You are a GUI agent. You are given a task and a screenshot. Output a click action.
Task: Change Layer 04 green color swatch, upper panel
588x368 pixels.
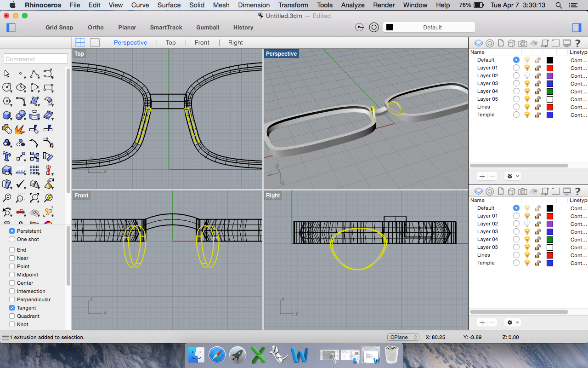point(549,91)
